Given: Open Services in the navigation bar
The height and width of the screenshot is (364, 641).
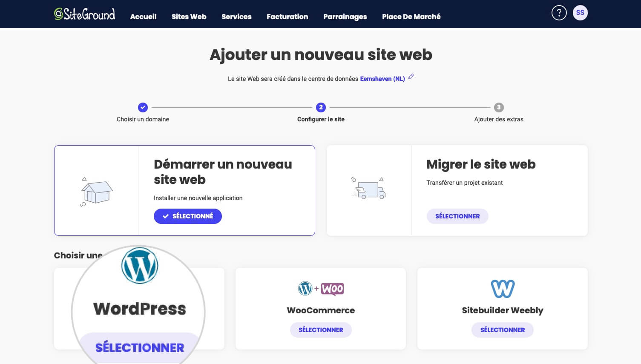Looking at the screenshot, I should click(236, 17).
